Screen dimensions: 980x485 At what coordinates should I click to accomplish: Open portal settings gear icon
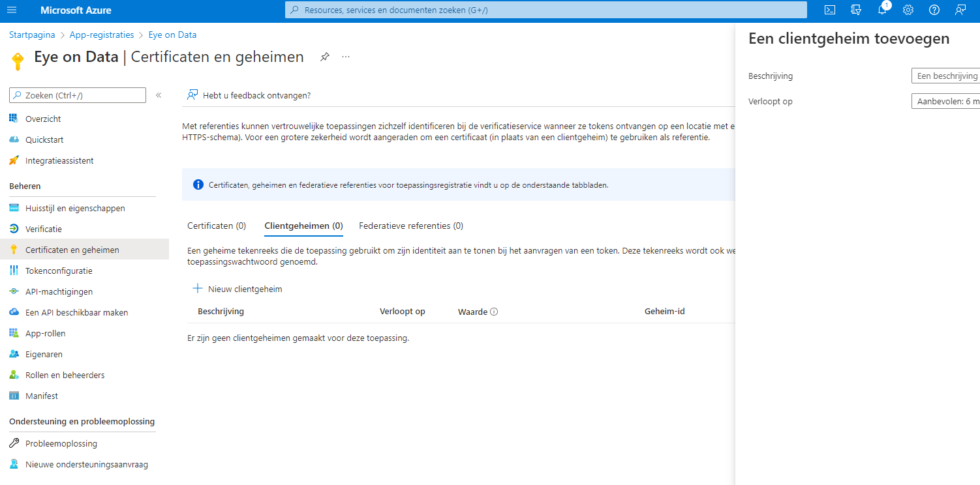click(x=908, y=10)
